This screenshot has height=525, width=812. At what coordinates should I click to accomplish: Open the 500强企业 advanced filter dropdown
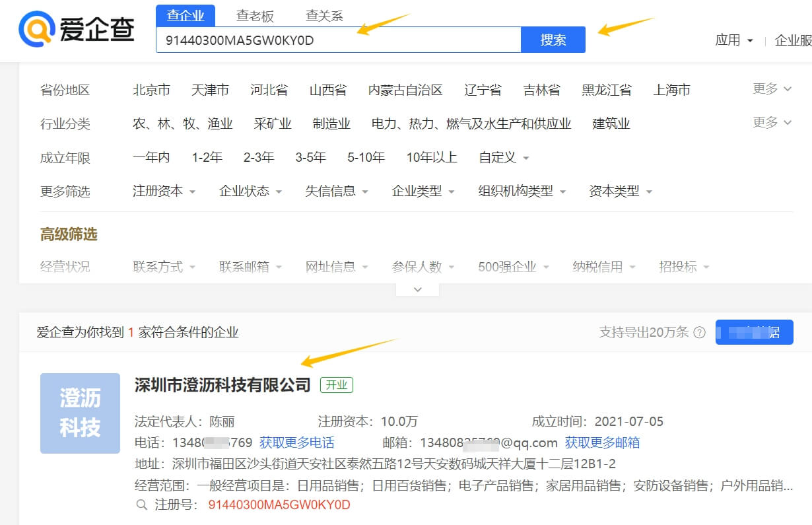[515, 267]
